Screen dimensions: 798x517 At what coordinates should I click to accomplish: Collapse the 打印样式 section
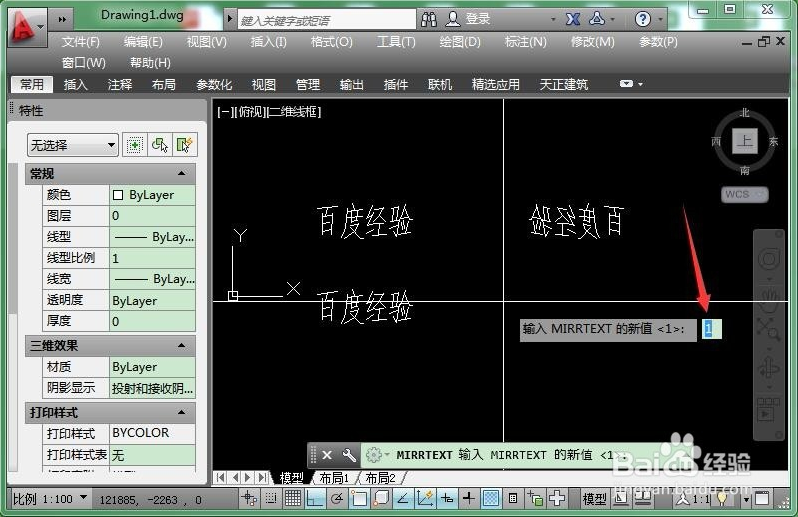(181, 412)
